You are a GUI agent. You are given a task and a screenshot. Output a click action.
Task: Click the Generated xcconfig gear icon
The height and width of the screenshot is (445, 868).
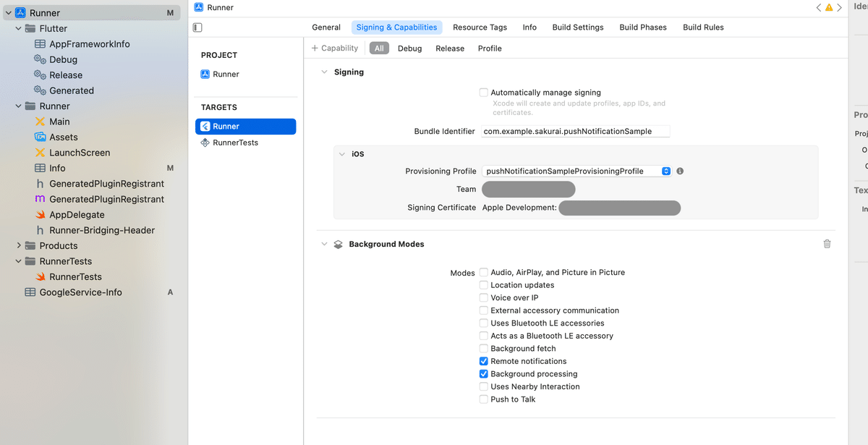coord(41,90)
